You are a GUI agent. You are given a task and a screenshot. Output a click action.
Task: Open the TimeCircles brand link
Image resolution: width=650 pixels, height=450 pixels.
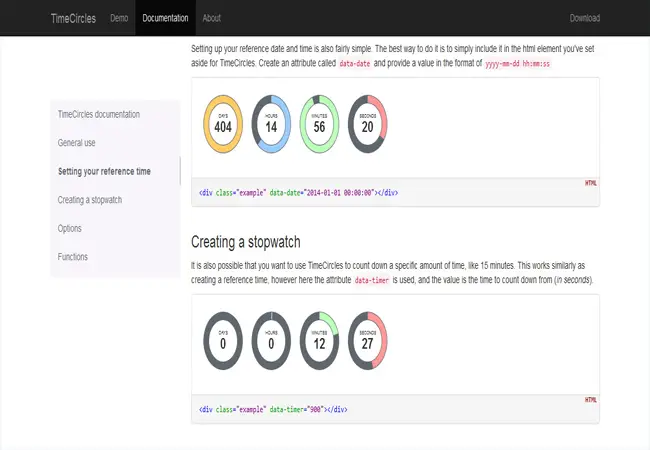pos(73,18)
